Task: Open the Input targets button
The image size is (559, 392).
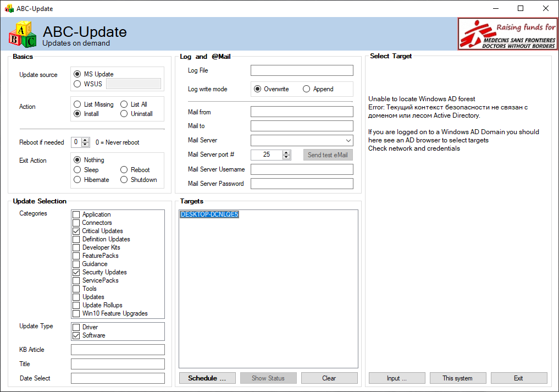Action: point(397,378)
